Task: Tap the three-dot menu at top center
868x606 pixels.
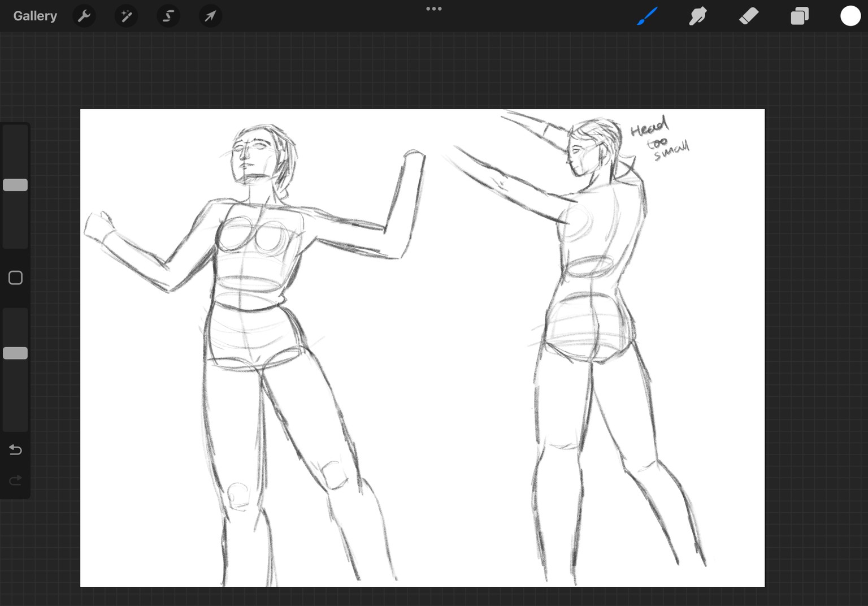Action: point(434,8)
